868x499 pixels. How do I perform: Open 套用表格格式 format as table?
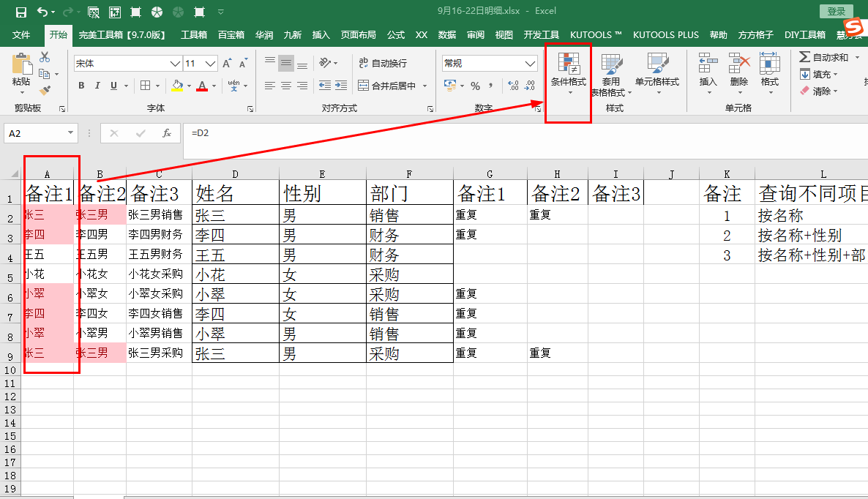[611, 75]
